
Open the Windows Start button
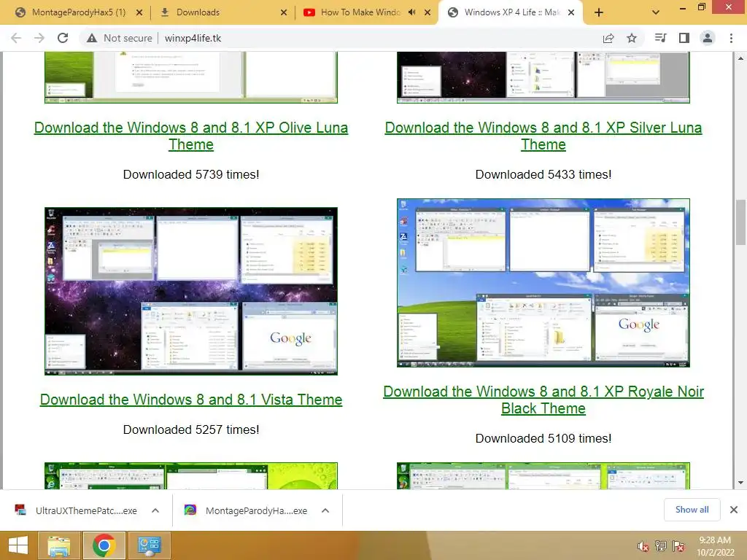point(18,545)
